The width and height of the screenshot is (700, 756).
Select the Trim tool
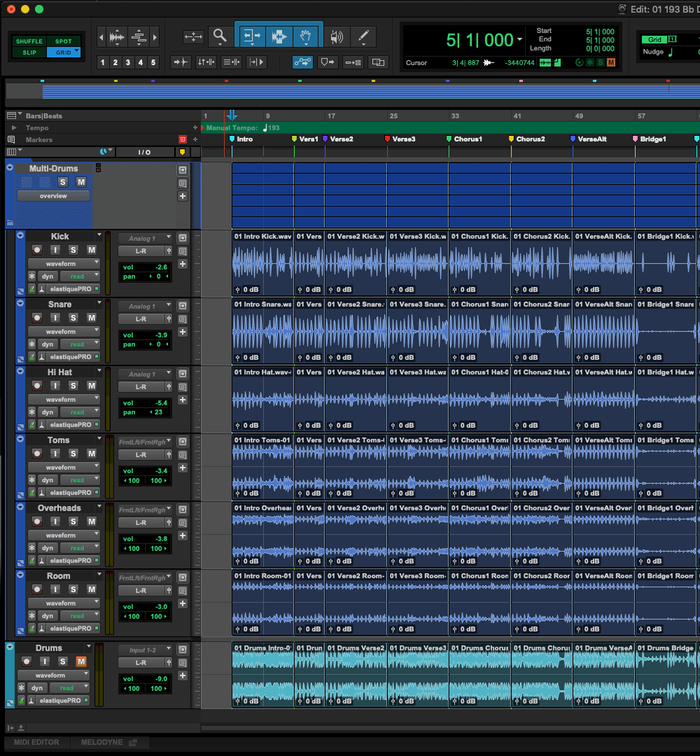251,36
